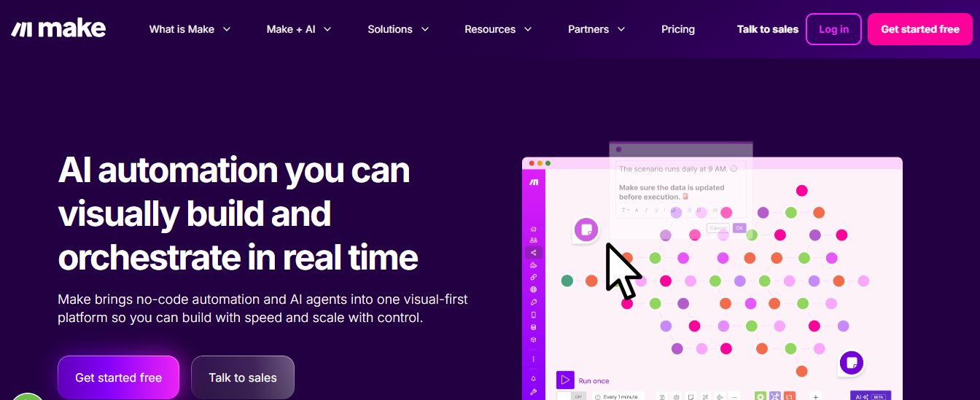980x400 pixels.
Task: Open the Templates puzzle icon in the sidebar
Action: coord(534,265)
